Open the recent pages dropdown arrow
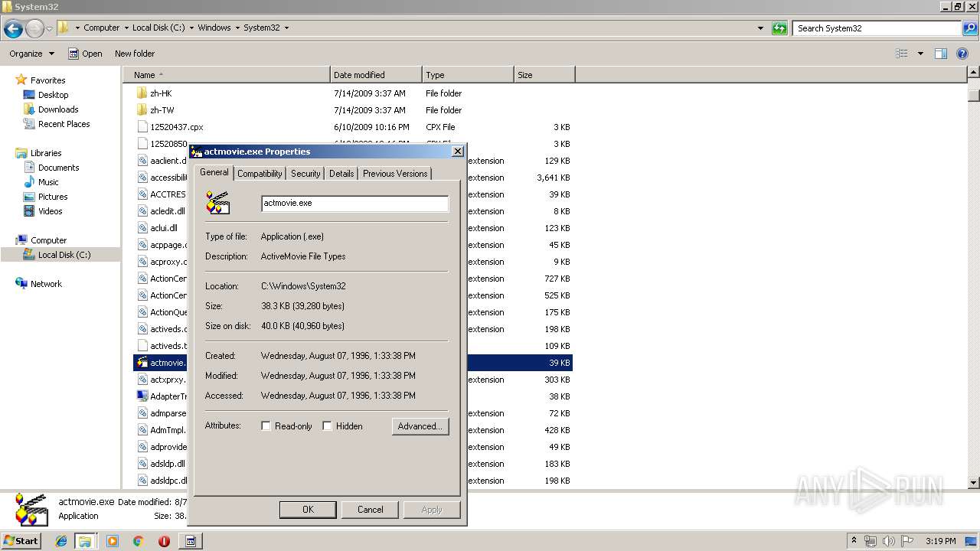The width and height of the screenshot is (980, 551). point(49,29)
